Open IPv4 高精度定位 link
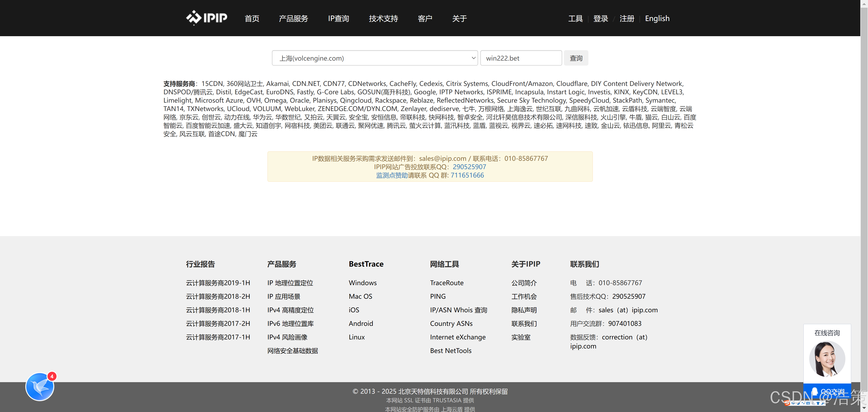The image size is (868, 412). 290,310
